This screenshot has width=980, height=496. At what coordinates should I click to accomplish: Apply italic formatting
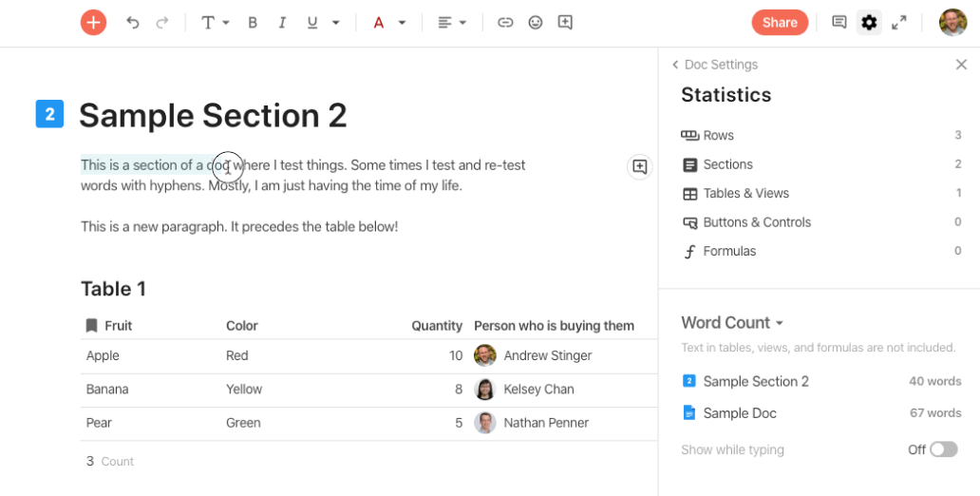[282, 23]
